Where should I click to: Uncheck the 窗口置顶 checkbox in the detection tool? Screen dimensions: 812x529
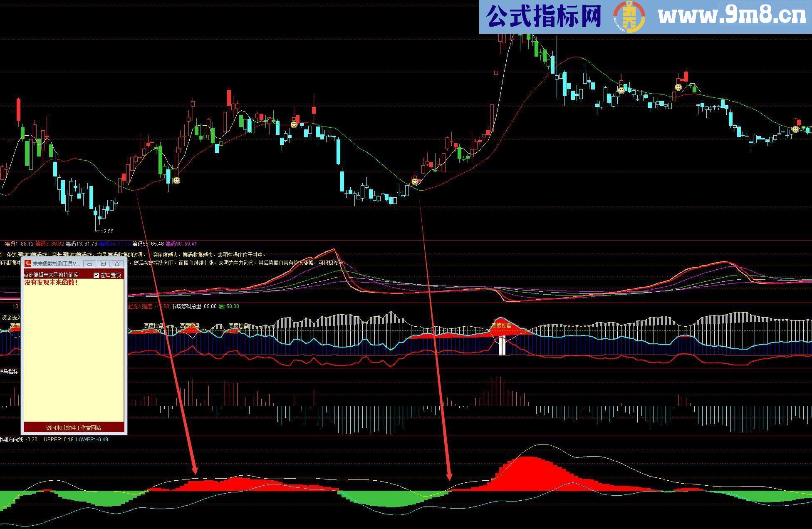click(x=96, y=276)
